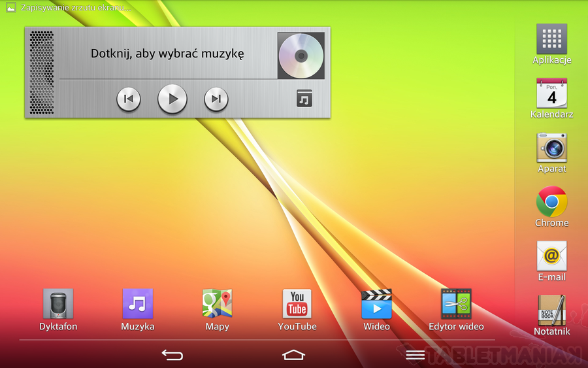Viewport: 588px width, 368px height.
Task: Open the Notatnik notebook app
Action: [x=551, y=315]
